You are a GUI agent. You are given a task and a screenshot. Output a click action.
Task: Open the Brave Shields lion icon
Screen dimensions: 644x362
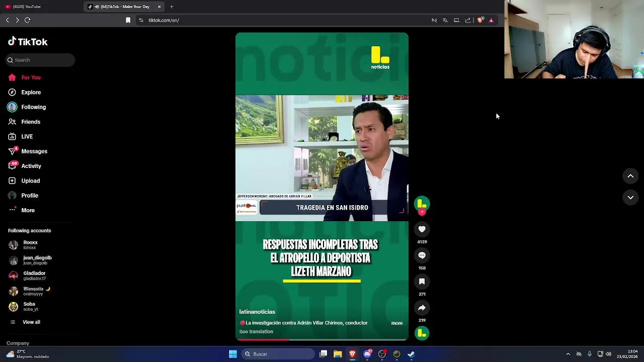(x=480, y=20)
